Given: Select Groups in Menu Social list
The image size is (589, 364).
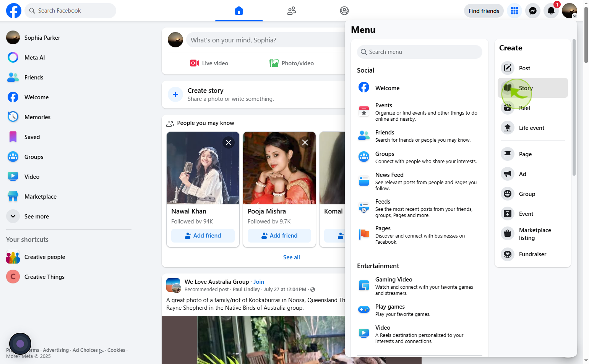Looking at the screenshot, I should click(x=420, y=157).
